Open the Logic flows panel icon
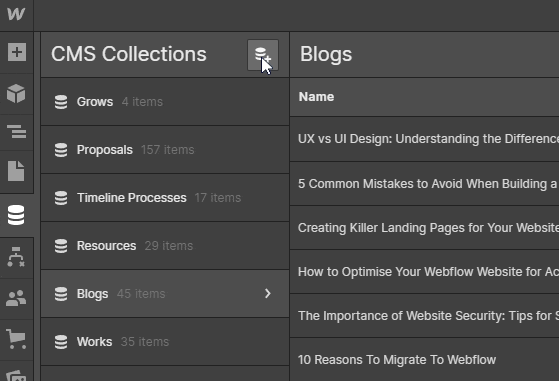 (16, 257)
